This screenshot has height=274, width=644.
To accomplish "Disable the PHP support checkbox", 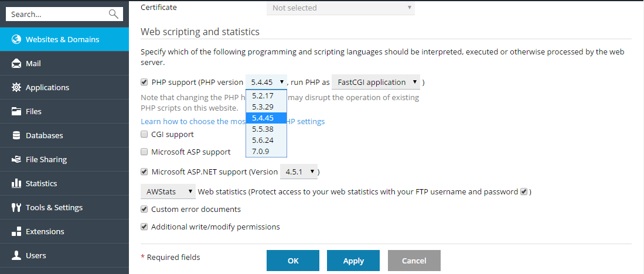I will click(144, 82).
